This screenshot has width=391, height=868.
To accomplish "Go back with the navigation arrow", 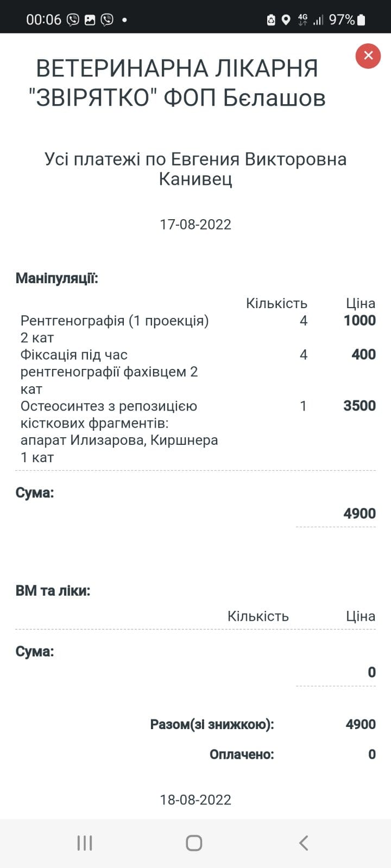I will pyautogui.click(x=304, y=843).
